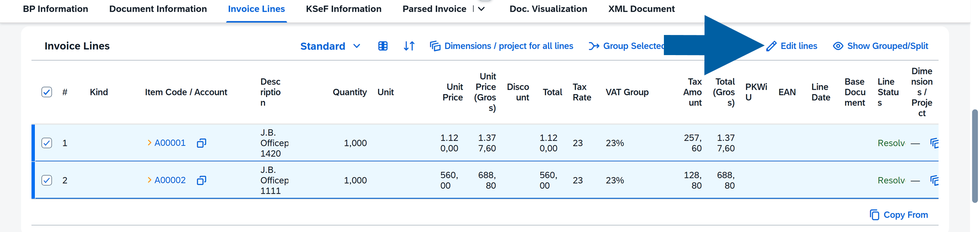
Task: Click the Discount column header
Action: click(518, 92)
